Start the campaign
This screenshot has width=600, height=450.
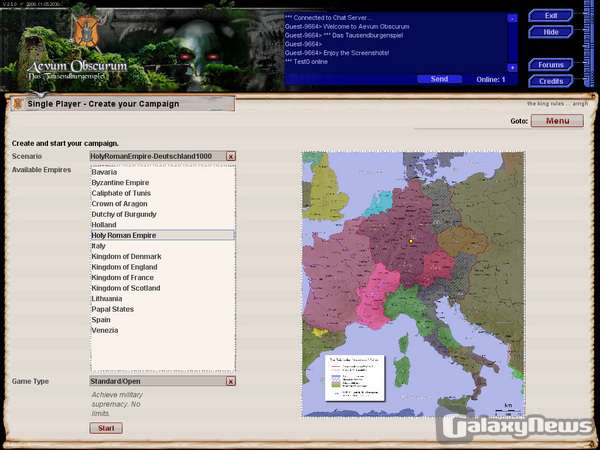[x=106, y=428]
